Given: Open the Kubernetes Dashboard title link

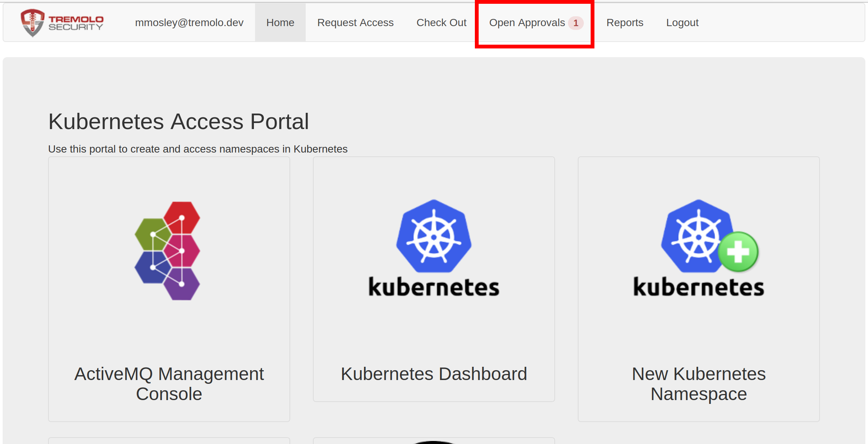Looking at the screenshot, I should coord(434,374).
